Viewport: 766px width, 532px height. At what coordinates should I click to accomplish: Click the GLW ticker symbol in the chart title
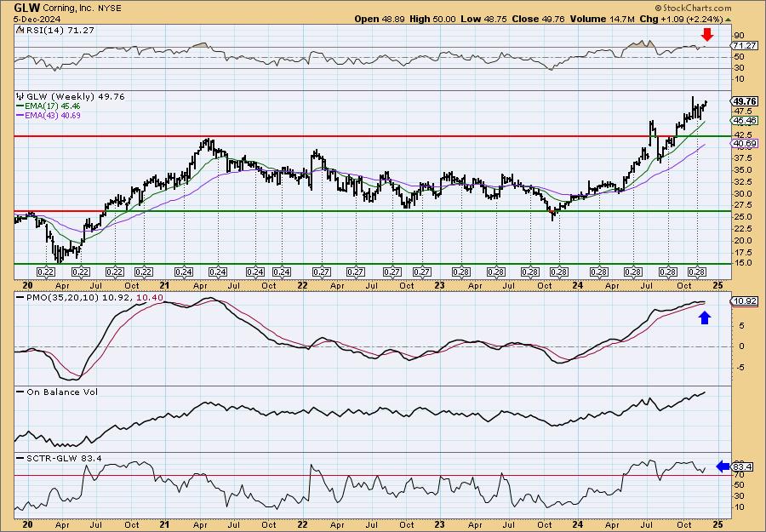(x=26, y=8)
